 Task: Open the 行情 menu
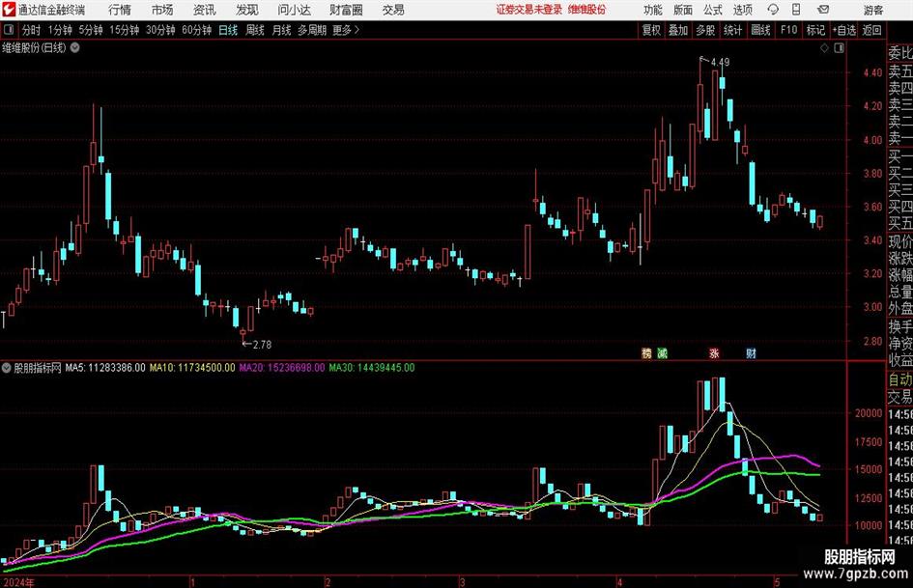coord(120,10)
